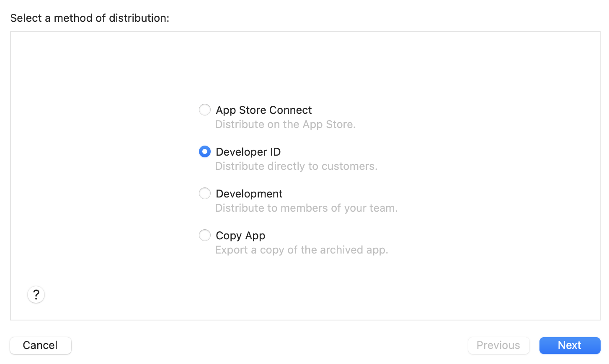
Task: Click the Previous button
Action: [x=498, y=345]
